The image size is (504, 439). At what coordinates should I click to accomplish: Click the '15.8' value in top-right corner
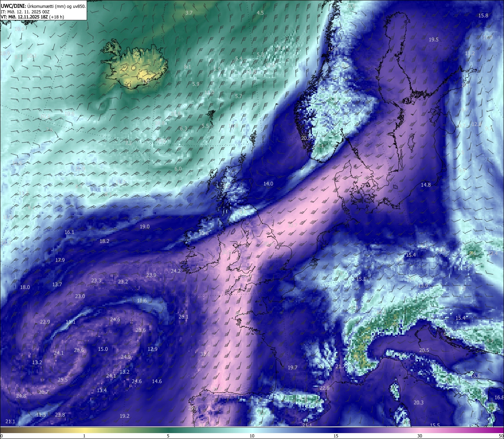coord(483,16)
